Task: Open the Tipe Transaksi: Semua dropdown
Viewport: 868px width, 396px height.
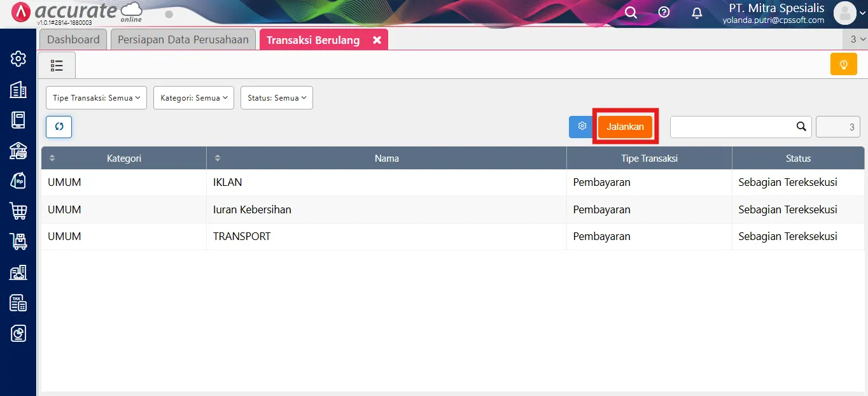Action: 96,97
